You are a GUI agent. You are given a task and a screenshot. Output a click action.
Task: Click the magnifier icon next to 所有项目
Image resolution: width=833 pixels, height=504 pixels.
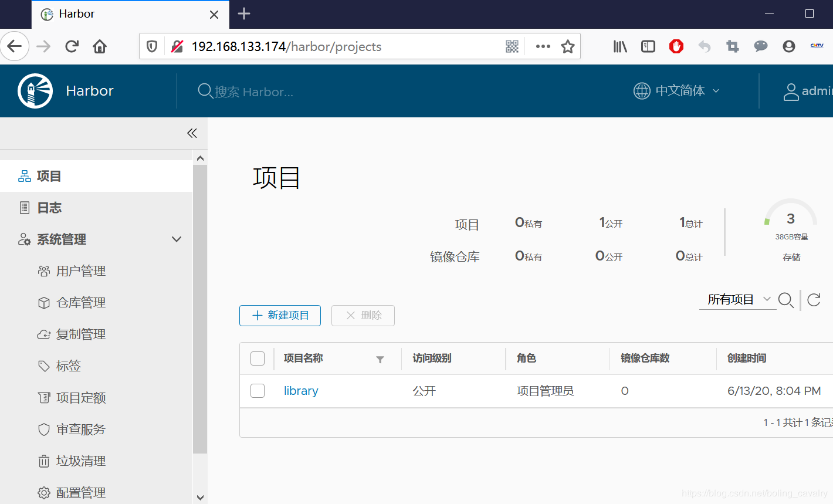pos(785,300)
